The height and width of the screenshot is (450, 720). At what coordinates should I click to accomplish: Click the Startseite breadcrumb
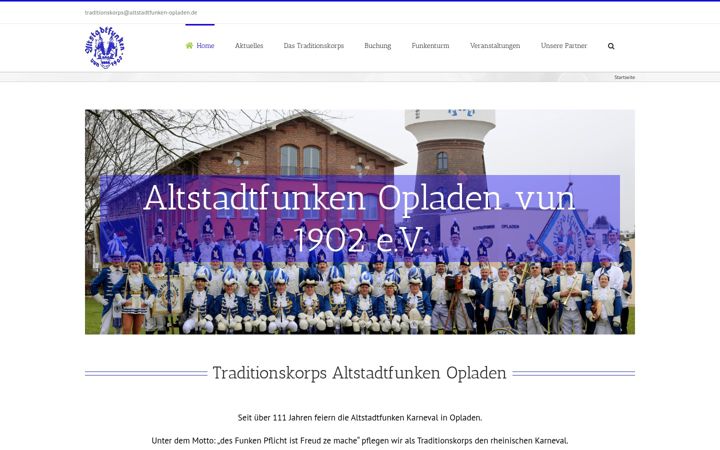[x=624, y=77]
